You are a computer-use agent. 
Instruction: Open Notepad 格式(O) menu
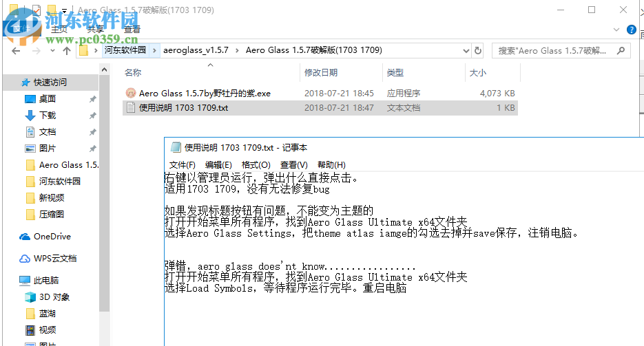pyautogui.click(x=256, y=165)
